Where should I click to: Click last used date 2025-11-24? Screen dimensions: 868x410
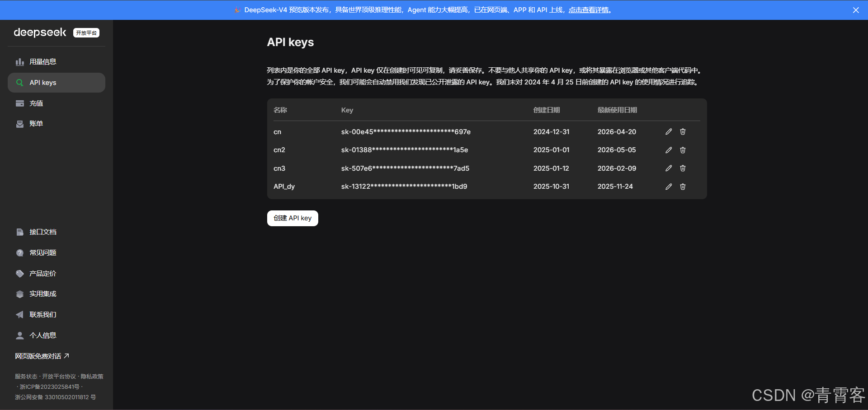(615, 186)
